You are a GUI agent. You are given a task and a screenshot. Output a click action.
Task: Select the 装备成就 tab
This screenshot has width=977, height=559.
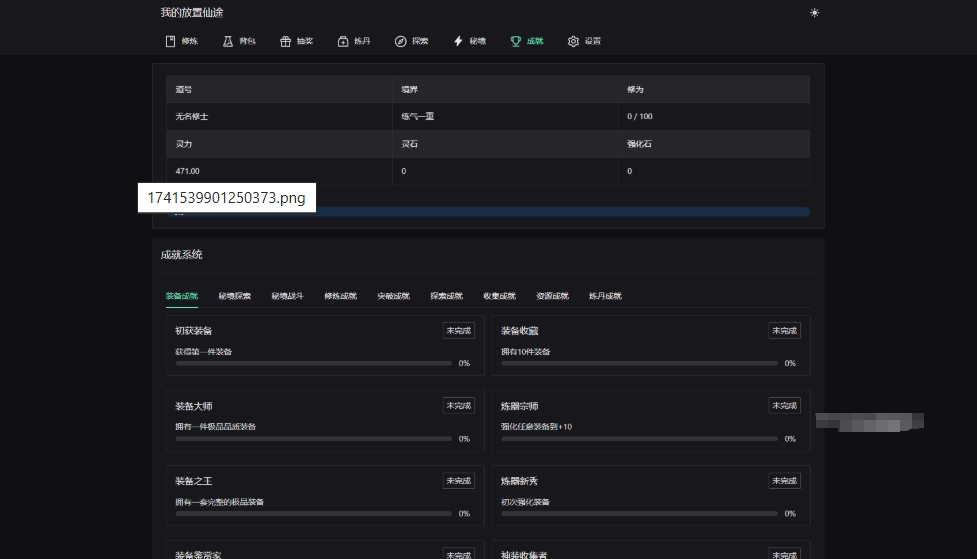pos(181,296)
